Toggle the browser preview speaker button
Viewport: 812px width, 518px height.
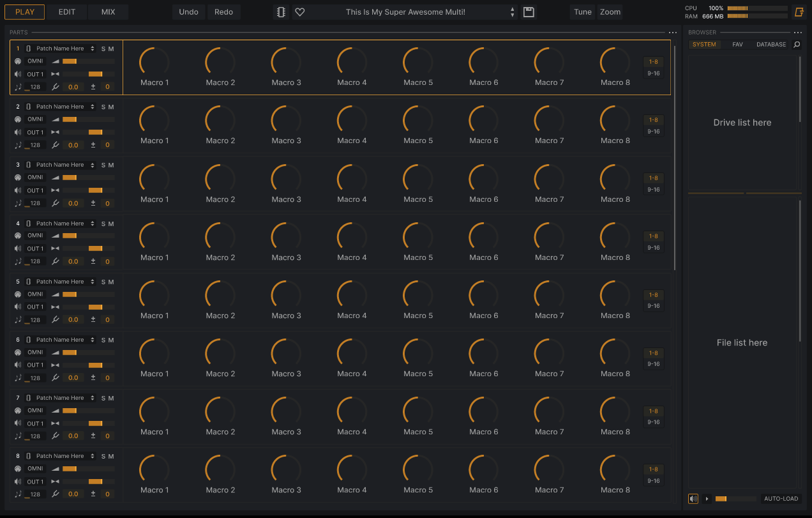[x=693, y=499]
